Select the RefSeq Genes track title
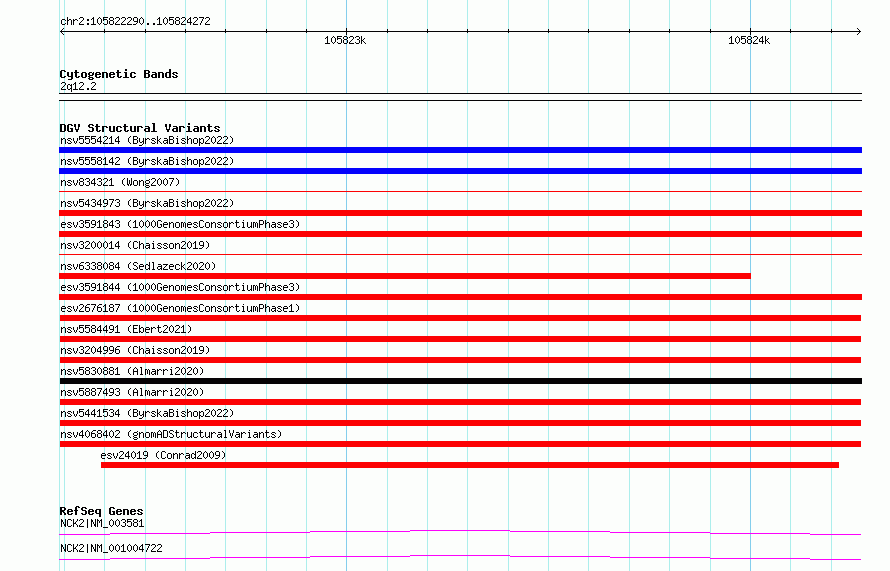The height and width of the screenshot is (571, 890). tap(101, 511)
